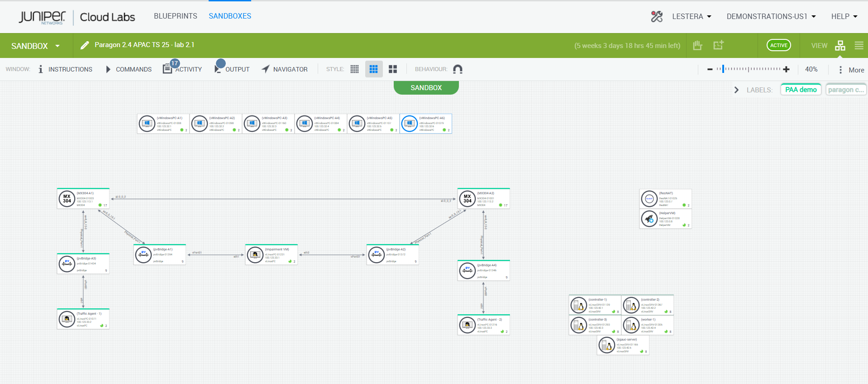Open the SANDBOX dropdown menu

[x=36, y=46]
